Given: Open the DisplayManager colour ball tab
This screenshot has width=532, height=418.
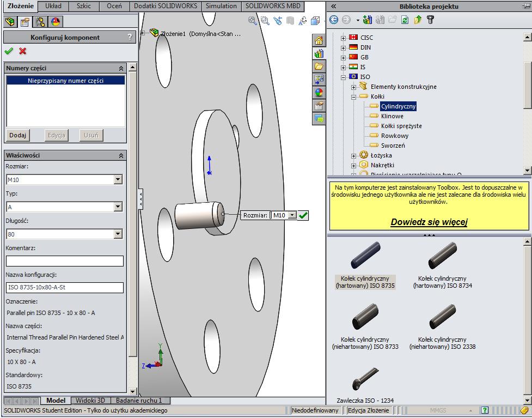Looking at the screenshot, I should pos(56,22).
